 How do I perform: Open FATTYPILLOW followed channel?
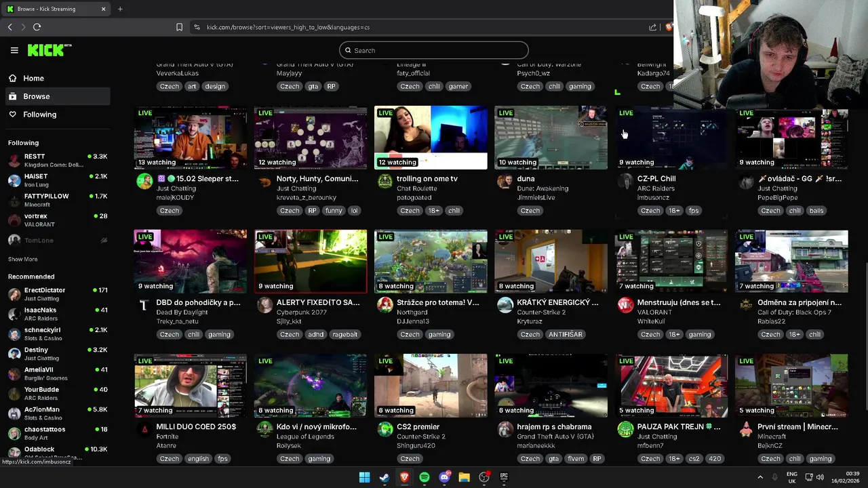[57, 200]
